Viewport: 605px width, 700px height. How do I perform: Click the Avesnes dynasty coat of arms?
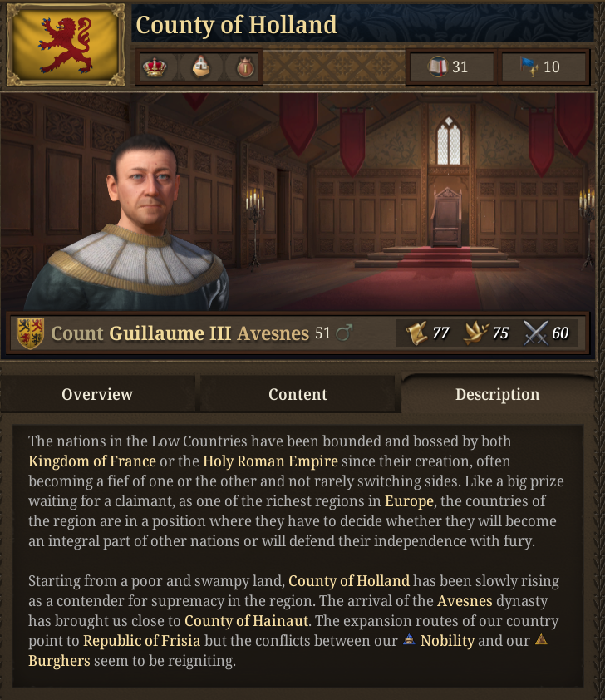click(30, 333)
